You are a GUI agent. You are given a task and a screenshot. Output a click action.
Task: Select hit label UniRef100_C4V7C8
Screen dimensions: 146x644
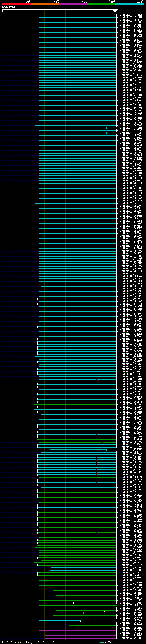(x=131, y=618)
